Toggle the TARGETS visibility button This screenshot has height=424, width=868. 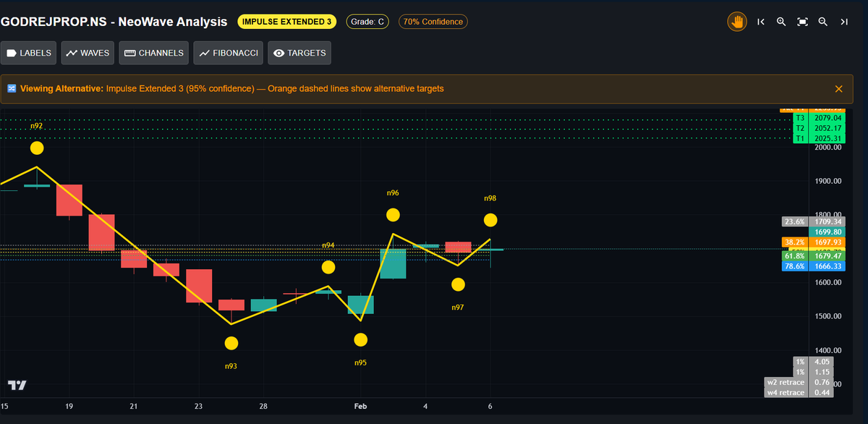point(300,53)
